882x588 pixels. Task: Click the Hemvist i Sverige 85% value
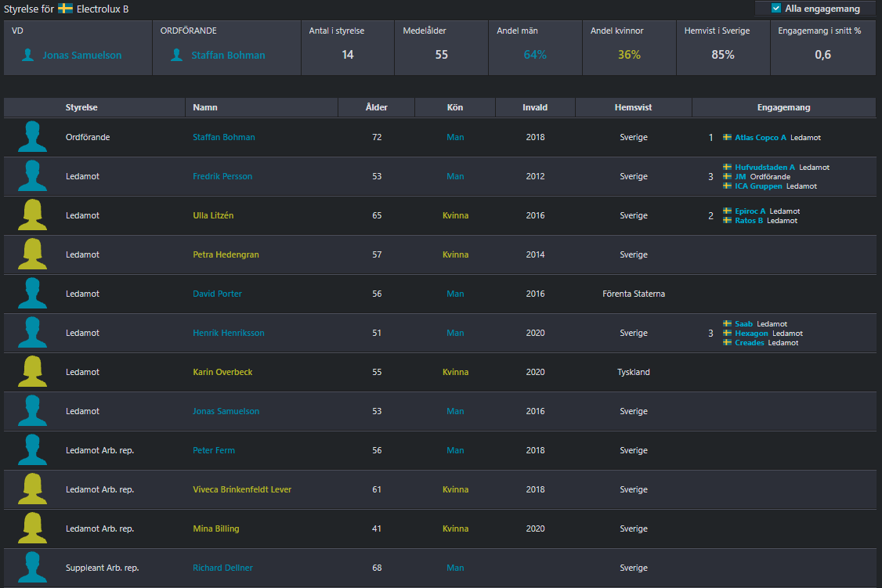tap(723, 55)
